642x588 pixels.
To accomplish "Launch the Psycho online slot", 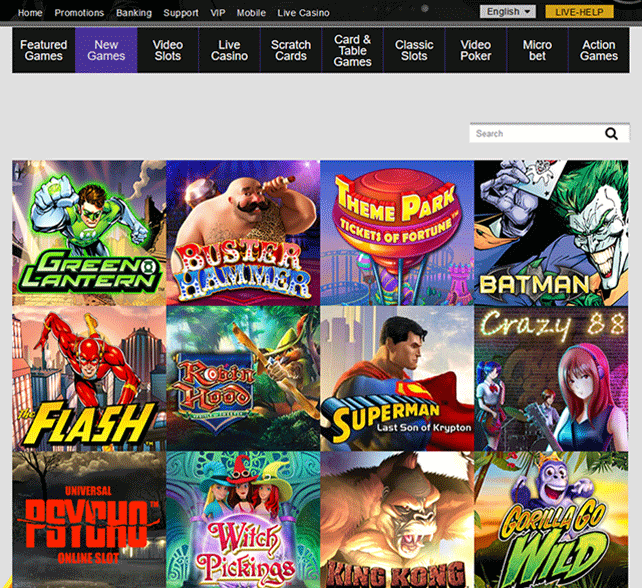I will 89,520.
